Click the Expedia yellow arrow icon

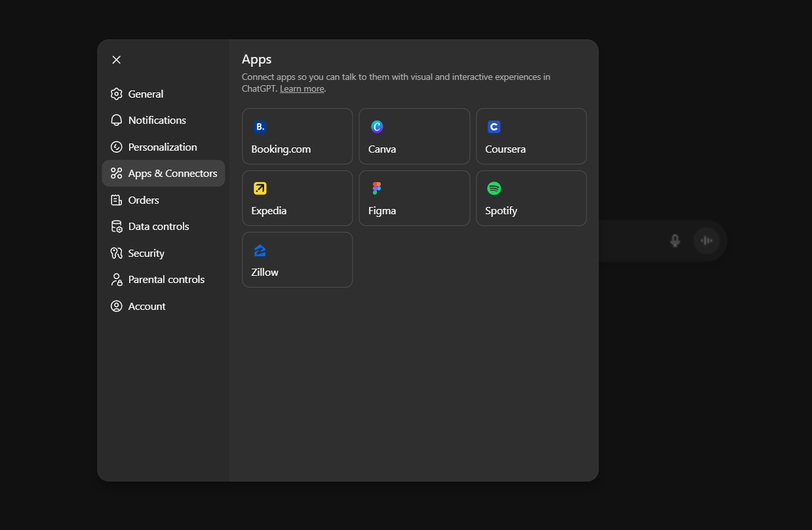pos(260,189)
